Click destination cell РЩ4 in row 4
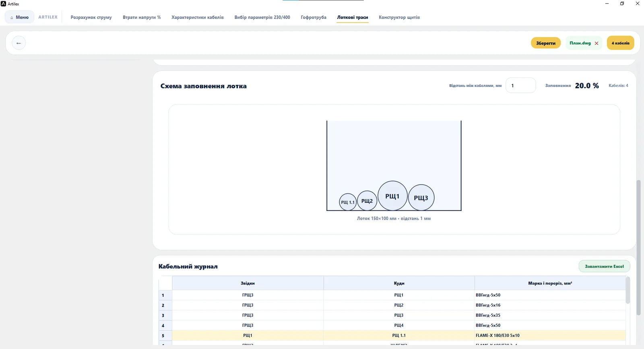The height and width of the screenshot is (349, 644). coord(399,325)
